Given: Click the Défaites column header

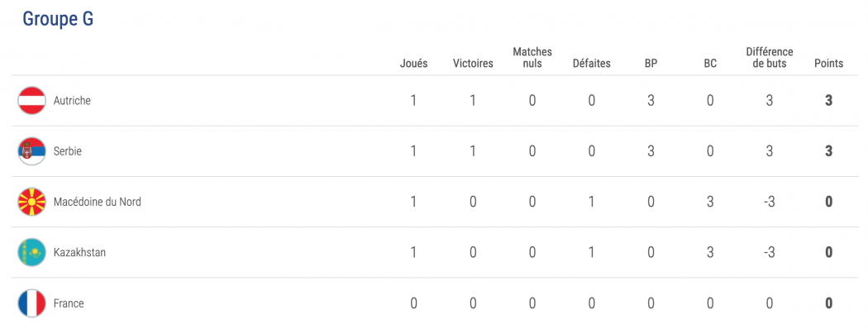Looking at the screenshot, I should coord(592,63).
